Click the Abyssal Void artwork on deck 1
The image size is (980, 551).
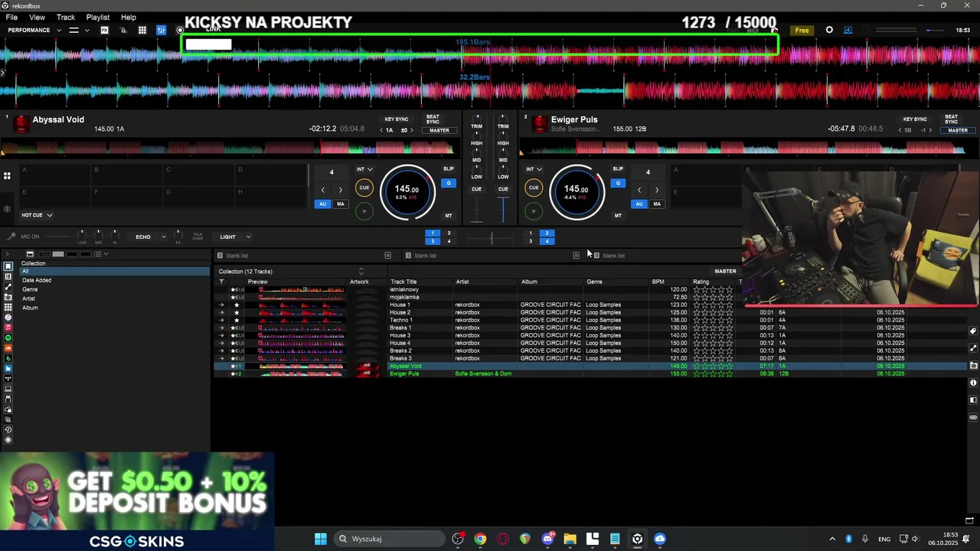click(21, 123)
